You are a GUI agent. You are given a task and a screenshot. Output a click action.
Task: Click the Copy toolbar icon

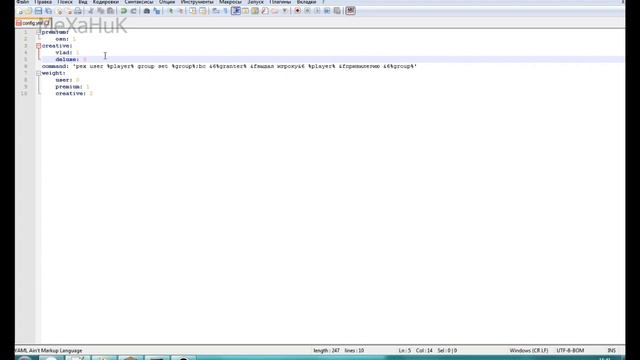coord(101,11)
